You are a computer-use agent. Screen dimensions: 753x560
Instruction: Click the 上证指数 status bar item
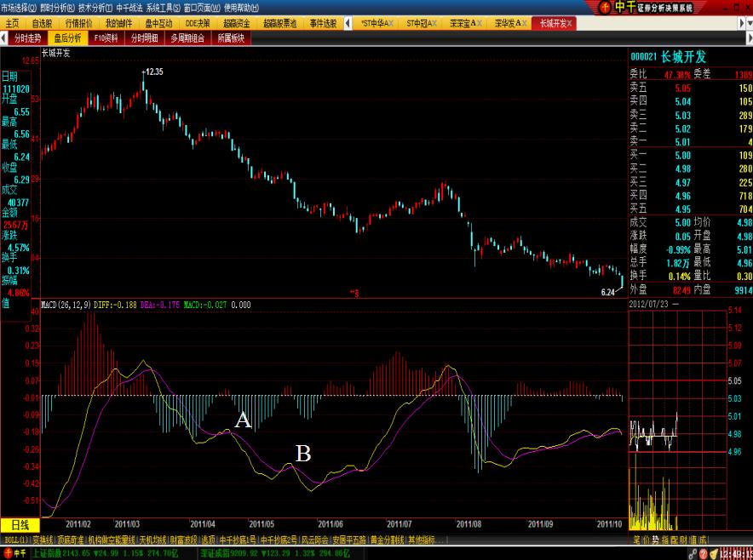pyautogui.click(x=49, y=553)
